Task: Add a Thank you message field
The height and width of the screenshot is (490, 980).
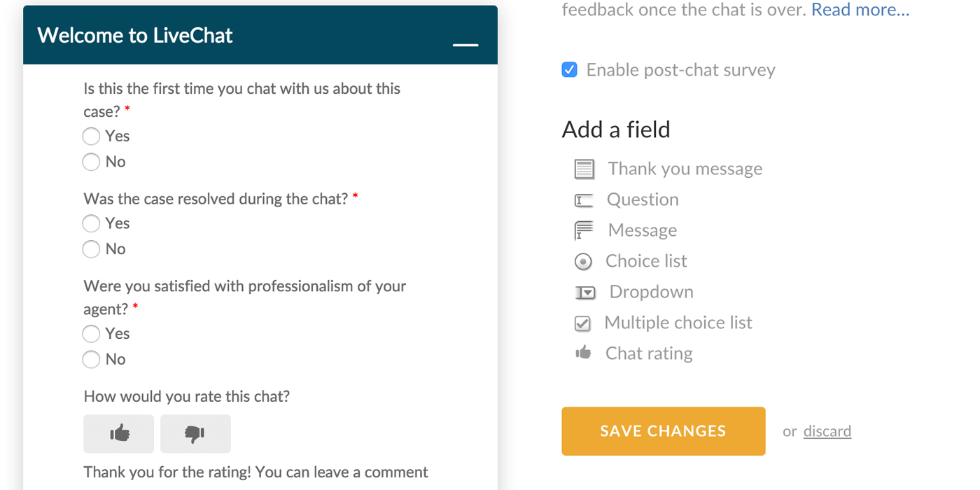Action: (x=685, y=168)
